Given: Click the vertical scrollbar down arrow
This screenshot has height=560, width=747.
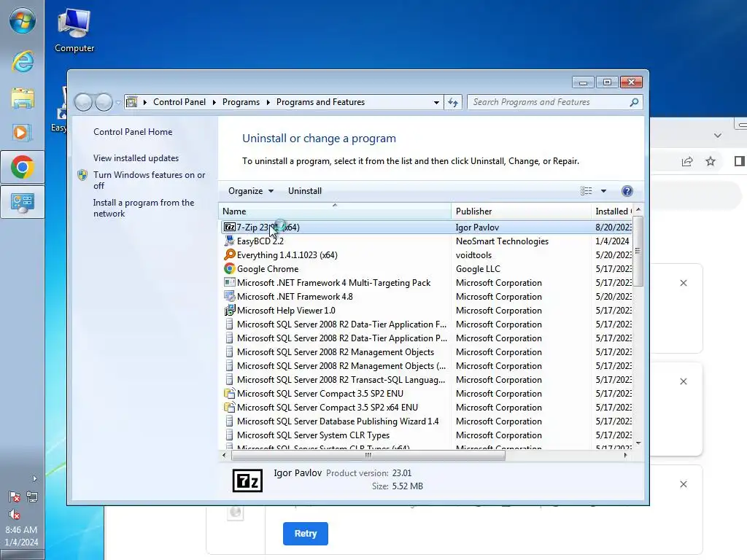Looking at the screenshot, I should pyautogui.click(x=638, y=443).
